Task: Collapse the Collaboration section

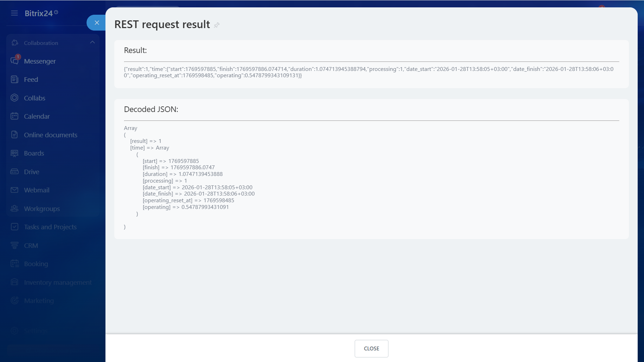Action: coord(92,42)
